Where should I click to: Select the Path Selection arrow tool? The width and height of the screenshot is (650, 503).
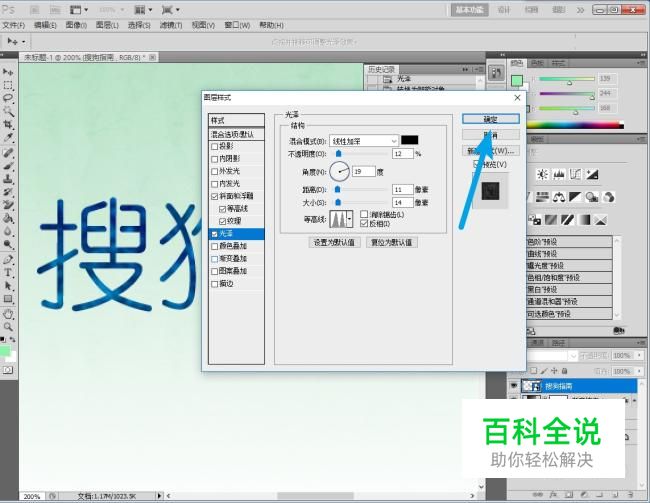click(8, 286)
